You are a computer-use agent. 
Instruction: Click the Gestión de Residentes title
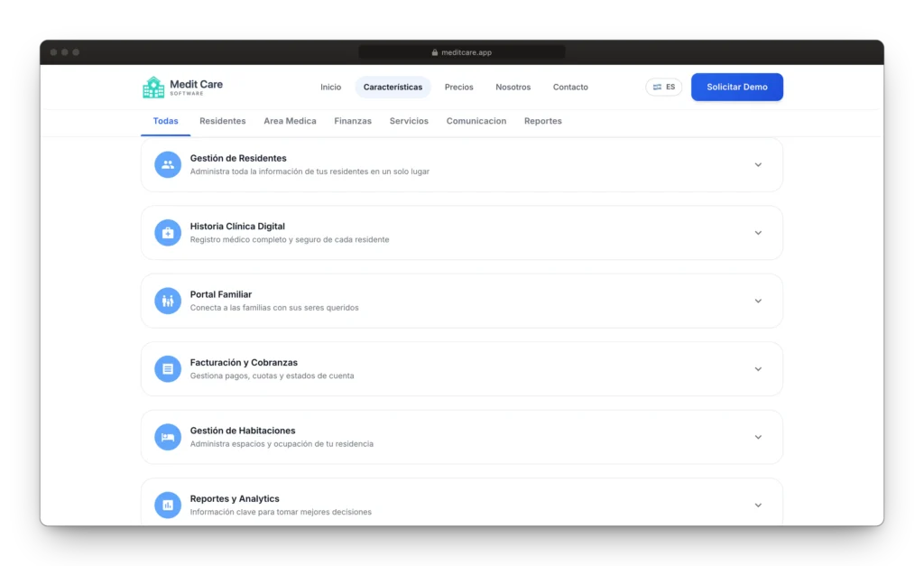[x=238, y=158]
